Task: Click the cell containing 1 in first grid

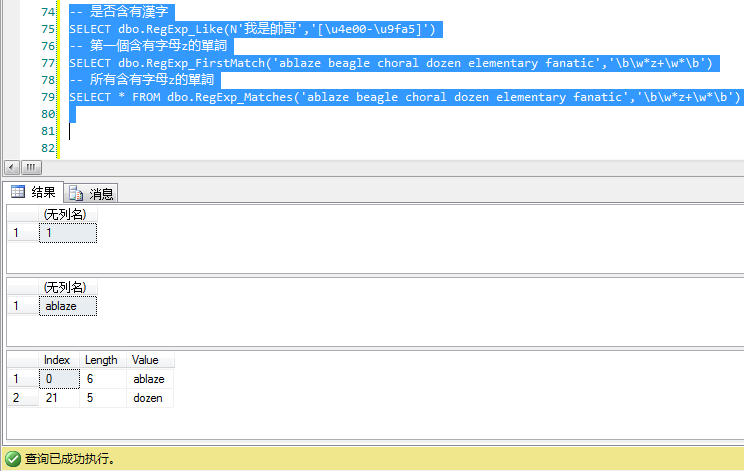Action: [x=68, y=233]
